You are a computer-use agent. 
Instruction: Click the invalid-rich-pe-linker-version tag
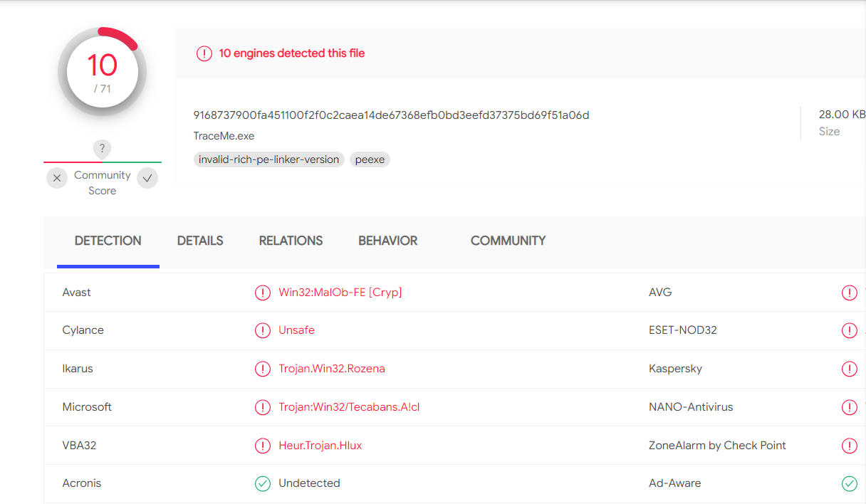[x=269, y=159]
